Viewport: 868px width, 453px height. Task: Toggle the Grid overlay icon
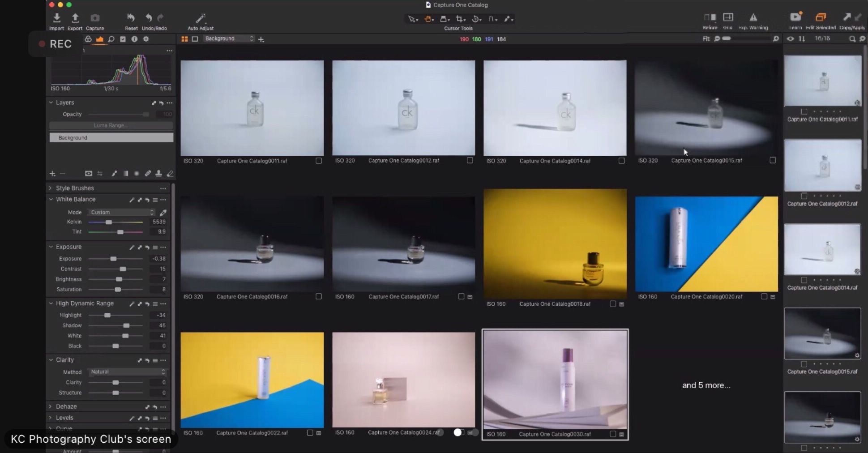(x=728, y=17)
